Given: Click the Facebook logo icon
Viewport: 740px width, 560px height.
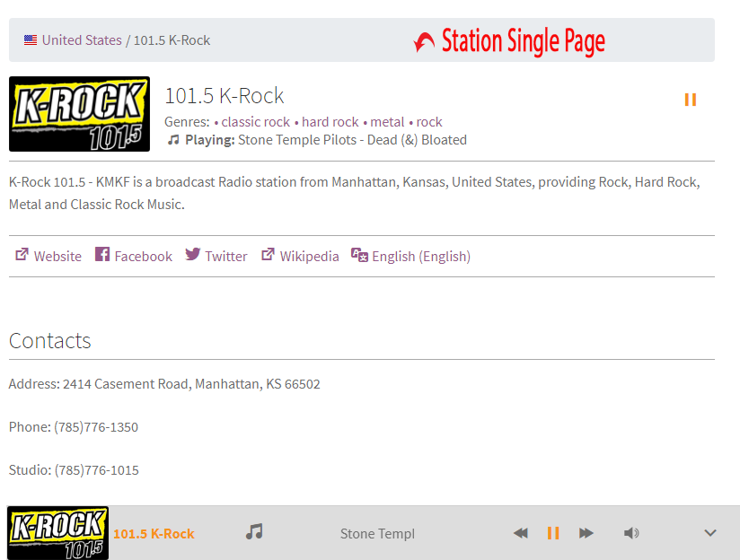Looking at the screenshot, I should pos(102,254).
